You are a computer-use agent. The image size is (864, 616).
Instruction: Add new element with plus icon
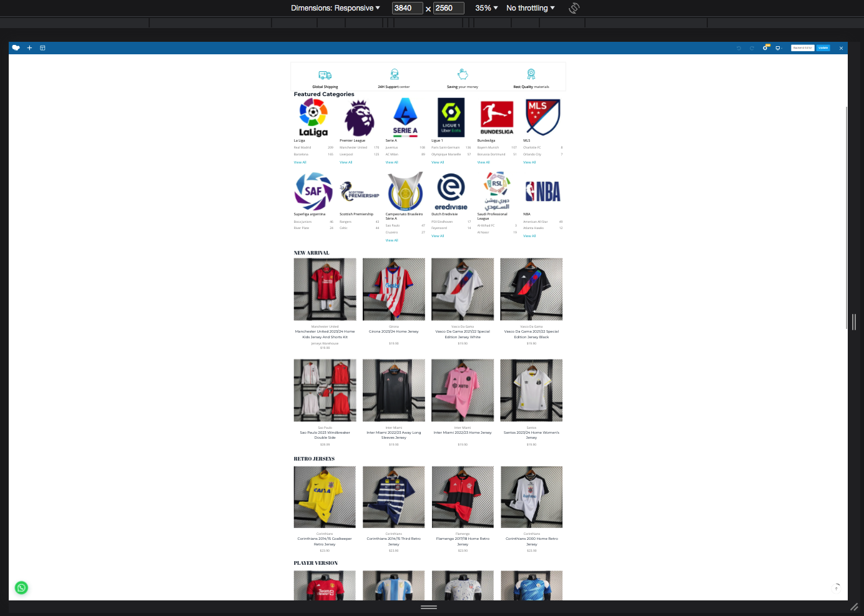tap(29, 48)
